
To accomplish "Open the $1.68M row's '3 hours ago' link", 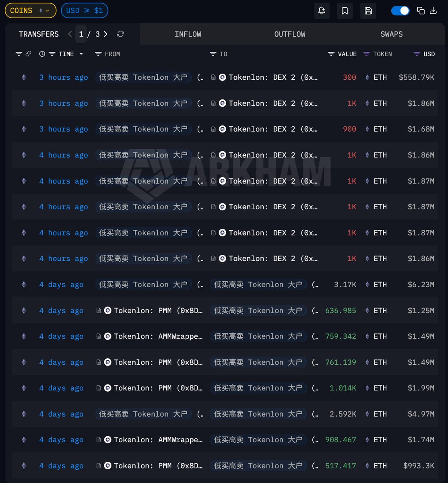I will click(x=64, y=129).
